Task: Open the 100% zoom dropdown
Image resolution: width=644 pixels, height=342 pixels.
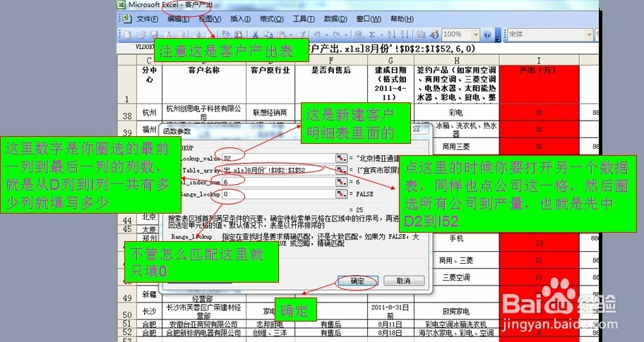Action: click(x=476, y=35)
